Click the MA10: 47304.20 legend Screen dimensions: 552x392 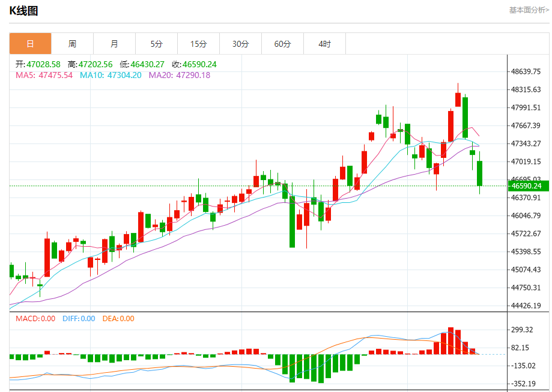(111, 75)
